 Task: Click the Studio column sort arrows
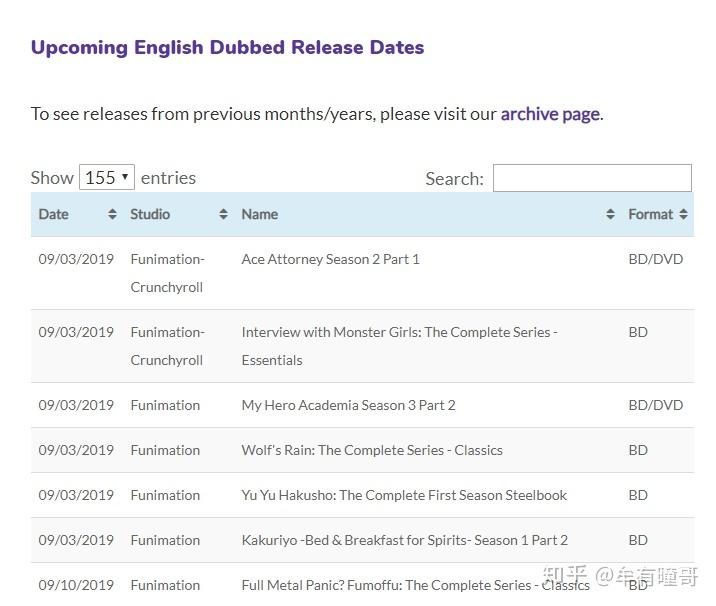point(223,214)
